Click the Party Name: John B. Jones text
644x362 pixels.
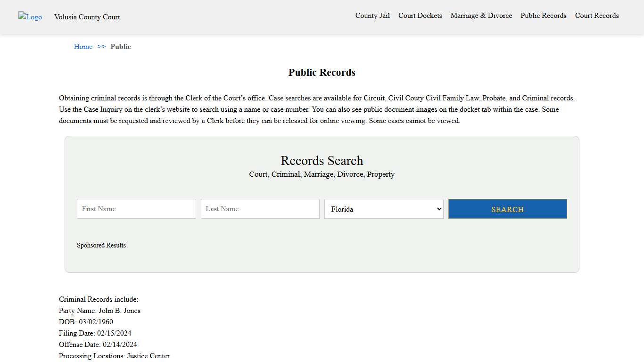pyautogui.click(x=99, y=310)
